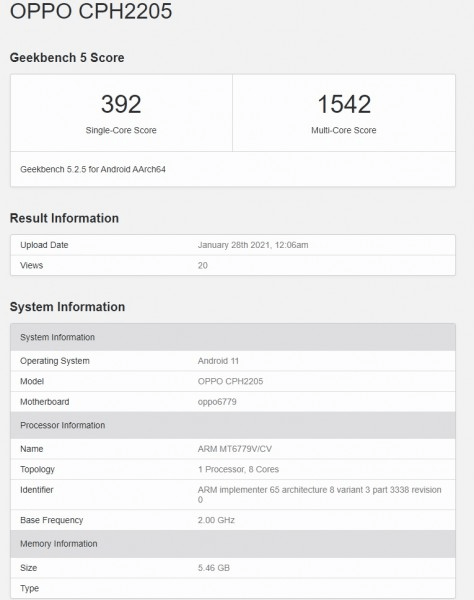
Task: Click the OPPO CPH2205 page title
Action: click(x=91, y=10)
